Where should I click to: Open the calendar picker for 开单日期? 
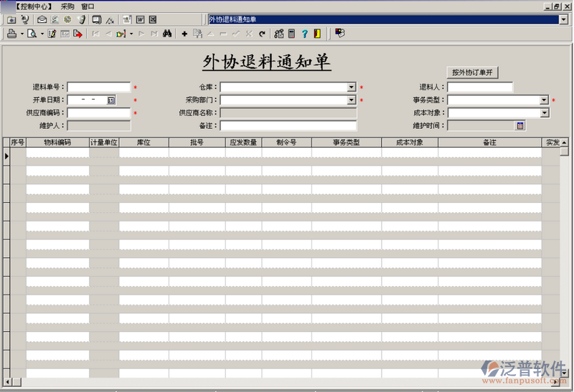pyautogui.click(x=111, y=100)
